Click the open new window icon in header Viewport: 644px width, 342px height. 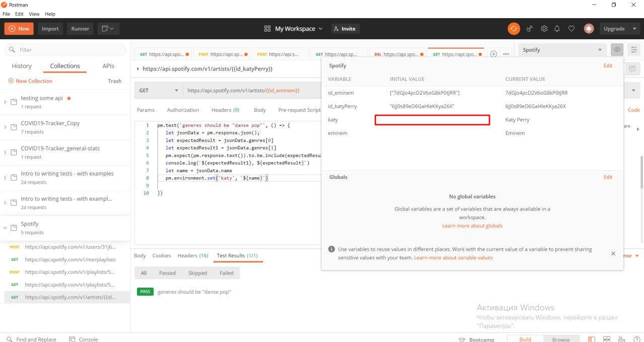click(108, 29)
